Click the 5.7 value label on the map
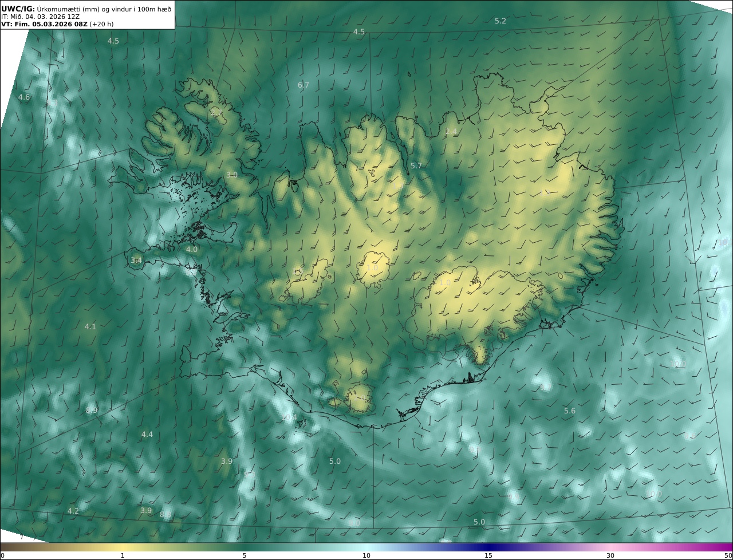 click(416, 166)
